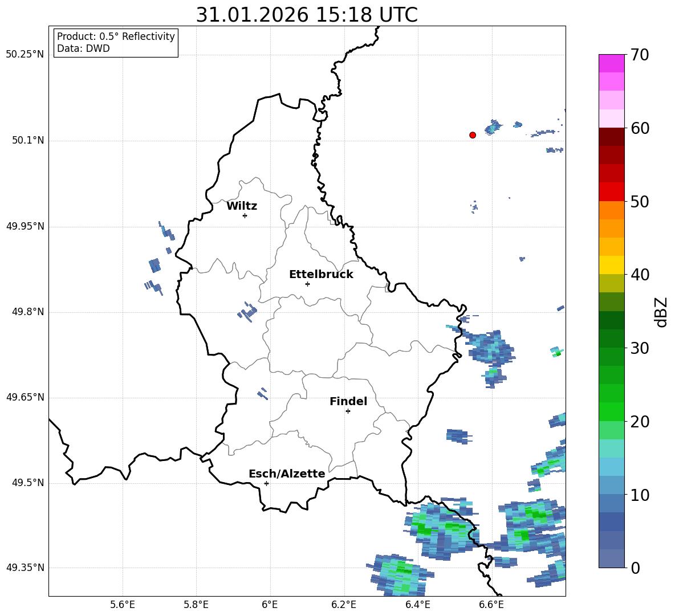Click the Ettelbruck station cross marker
The width and height of the screenshot is (675, 616).
(x=307, y=284)
